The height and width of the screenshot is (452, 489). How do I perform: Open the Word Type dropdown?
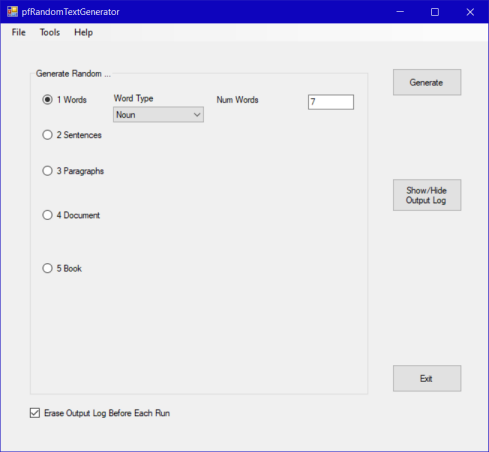[158, 115]
